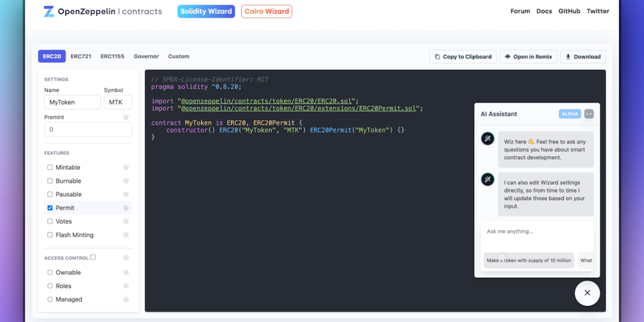The image size is (644, 322).
Task: Close the AI Assistant chat
Action: [587, 293]
